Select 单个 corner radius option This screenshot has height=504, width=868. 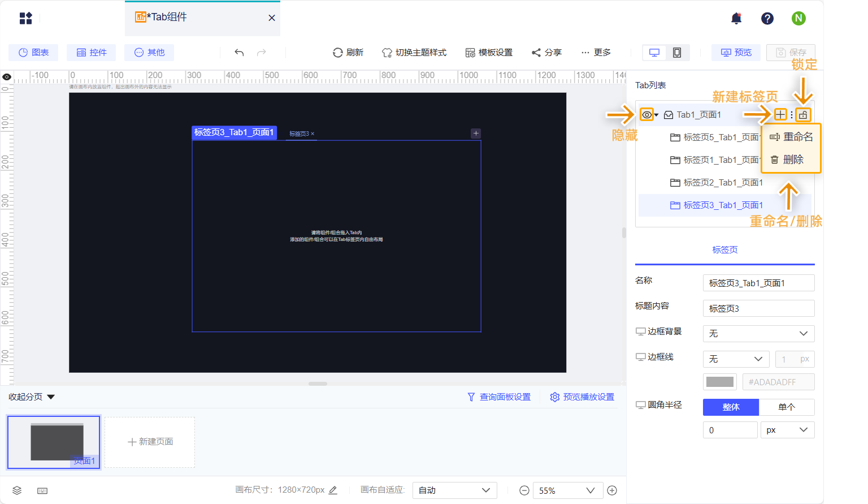[x=787, y=407]
